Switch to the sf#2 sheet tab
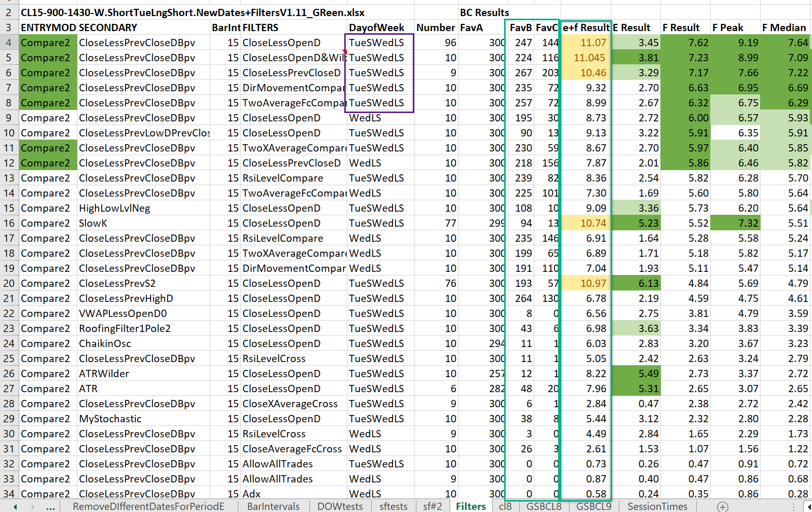812x512 pixels. (432, 506)
